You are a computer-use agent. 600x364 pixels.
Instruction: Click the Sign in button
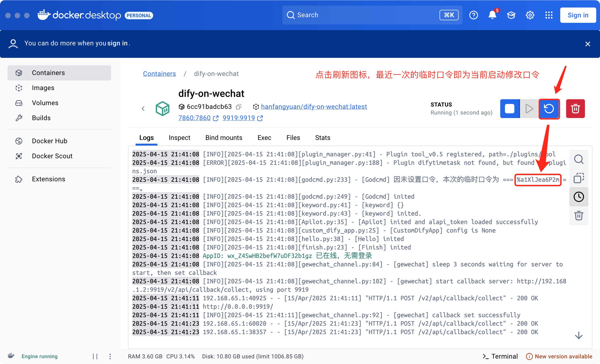578,15
